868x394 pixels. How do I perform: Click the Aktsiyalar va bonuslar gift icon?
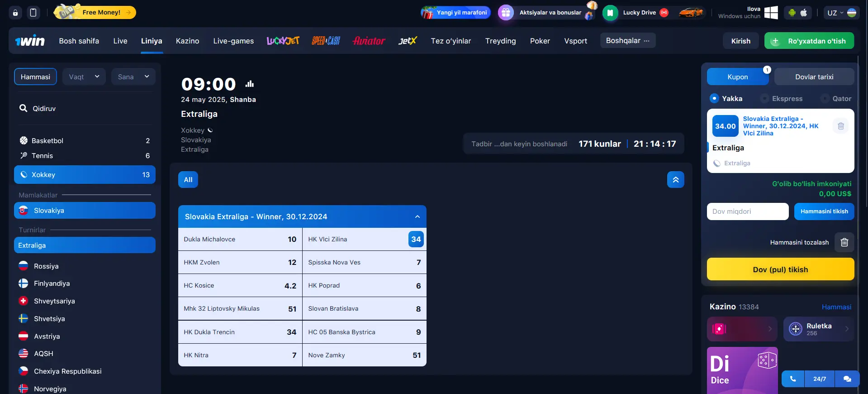(x=506, y=13)
